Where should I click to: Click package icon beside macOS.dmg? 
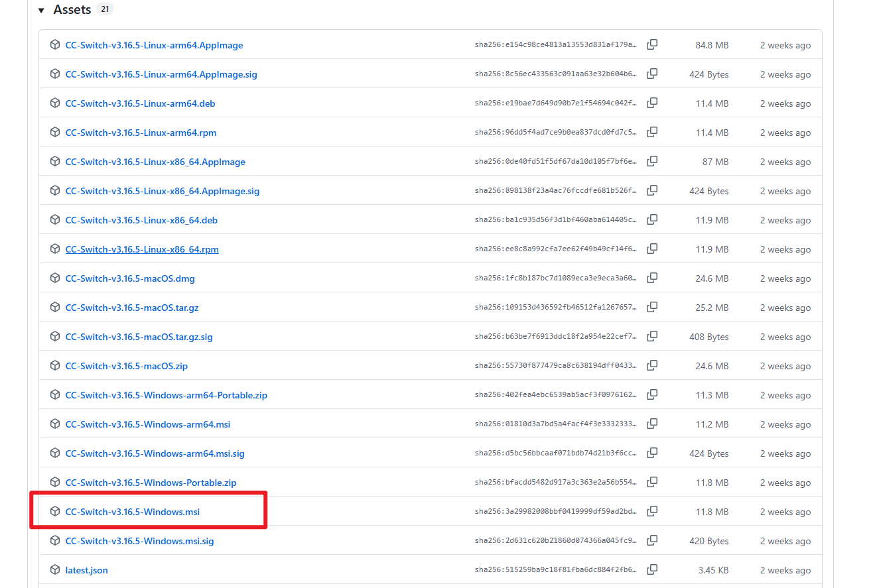(x=55, y=278)
